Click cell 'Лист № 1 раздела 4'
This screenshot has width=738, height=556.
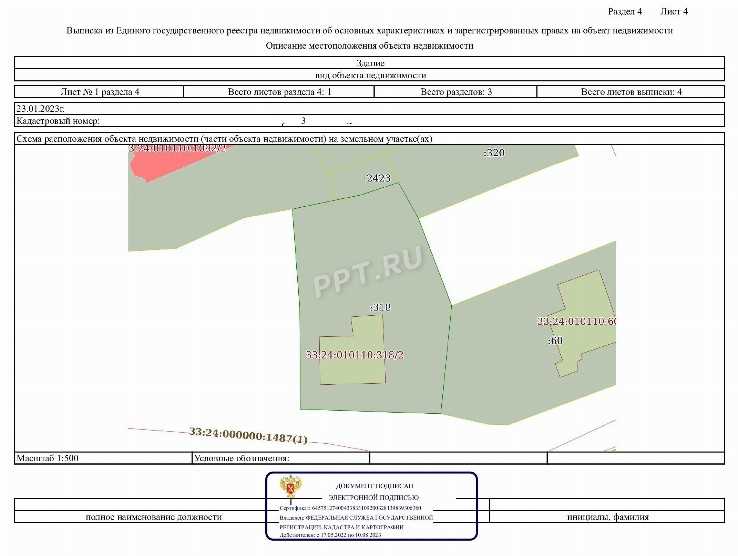click(x=99, y=91)
